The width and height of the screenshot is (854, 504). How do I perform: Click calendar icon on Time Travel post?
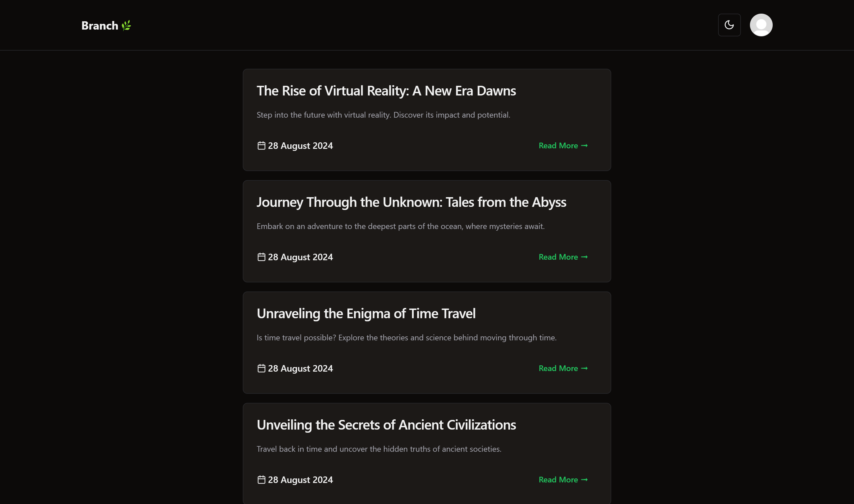(261, 368)
